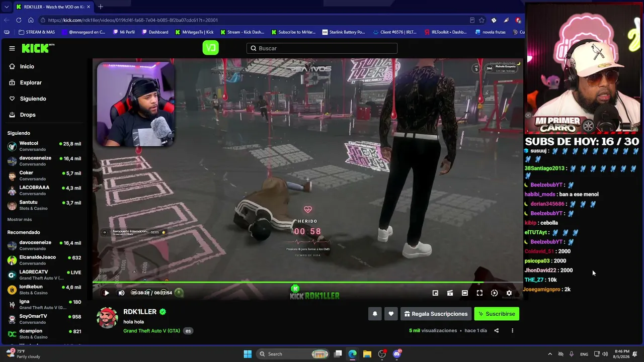Open Discord from the taskbar
Viewport: 644px width, 362px height.
(x=397, y=354)
